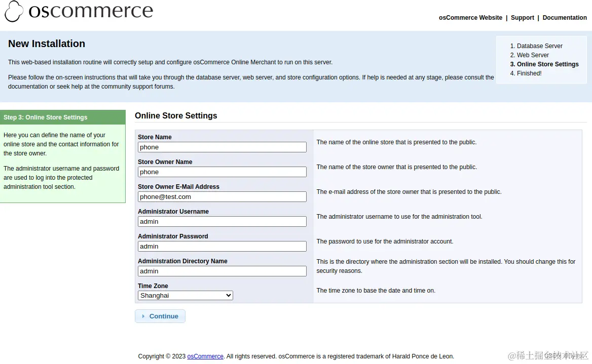The width and height of the screenshot is (592, 364).
Task: Select '4. Finished!' step text
Action: (526, 73)
